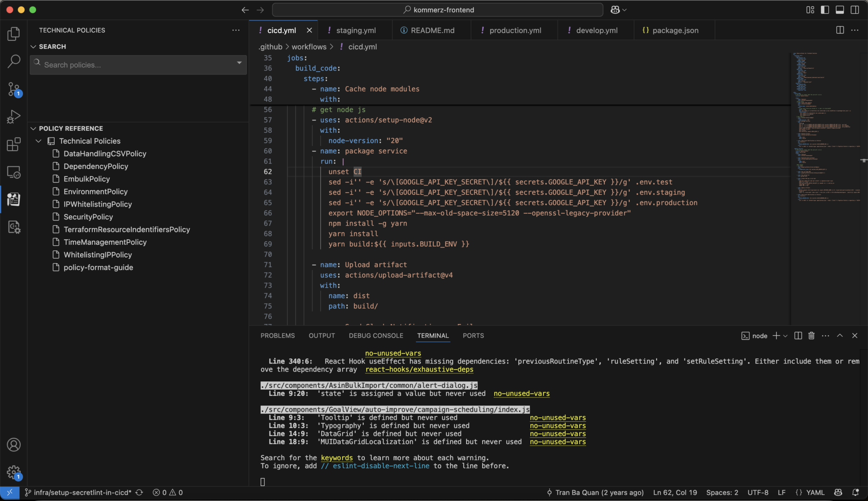Image resolution: width=868 pixels, height=501 pixels.
Task: Toggle the secondary side bar
Action: 854,10
